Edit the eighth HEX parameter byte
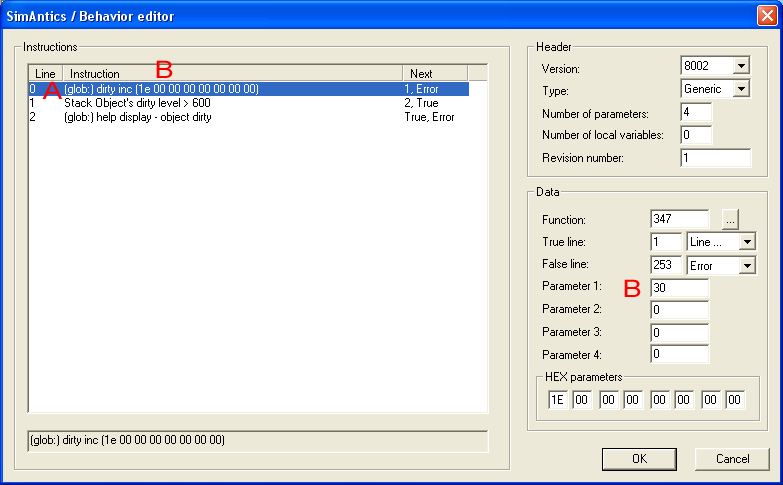The image size is (783, 485). point(735,400)
